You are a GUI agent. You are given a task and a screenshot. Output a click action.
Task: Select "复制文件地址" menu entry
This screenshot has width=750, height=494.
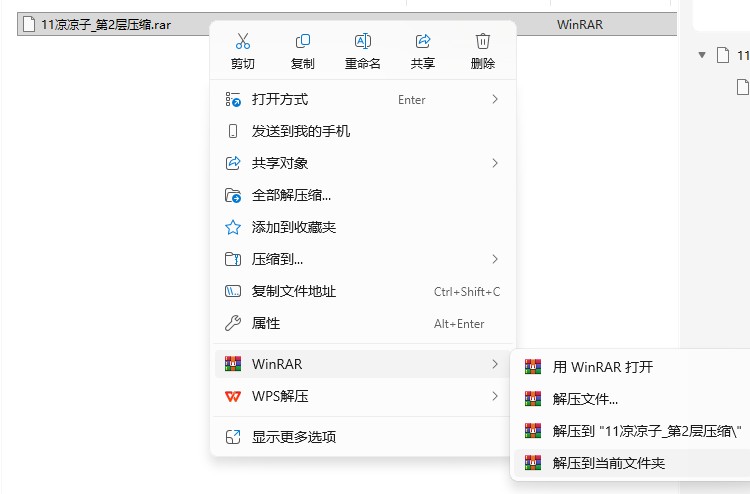pos(294,291)
